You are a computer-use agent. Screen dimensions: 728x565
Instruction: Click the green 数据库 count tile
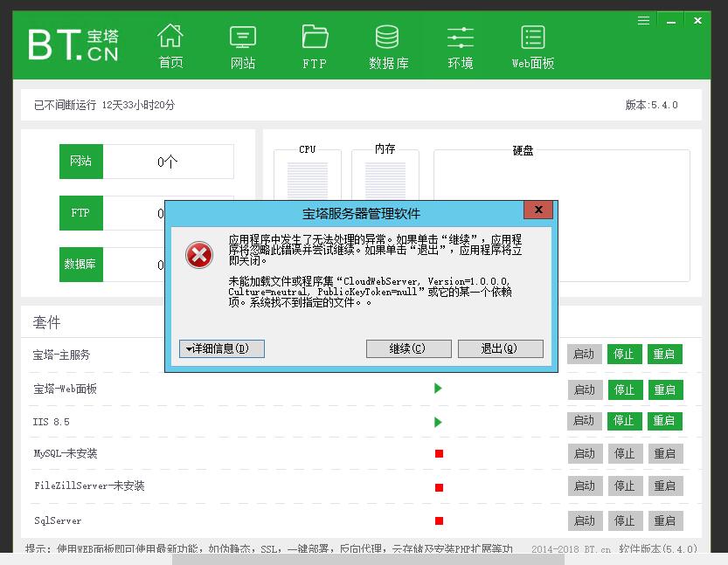point(80,265)
